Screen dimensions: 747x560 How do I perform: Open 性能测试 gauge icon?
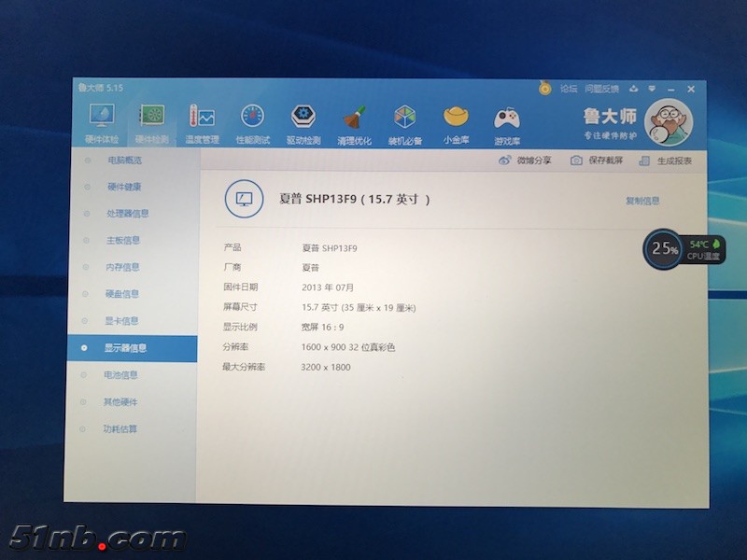point(252,118)
